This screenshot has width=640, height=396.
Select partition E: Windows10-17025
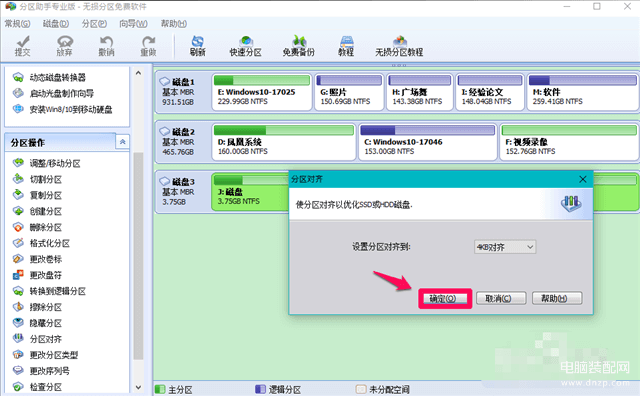(x=262, y=92)
